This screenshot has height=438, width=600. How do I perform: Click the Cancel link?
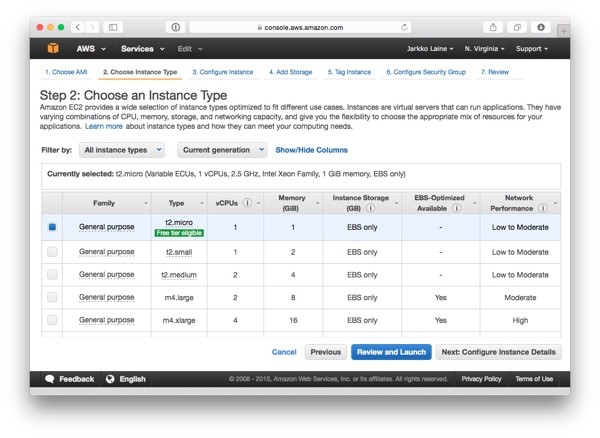[x=284, y=352]
